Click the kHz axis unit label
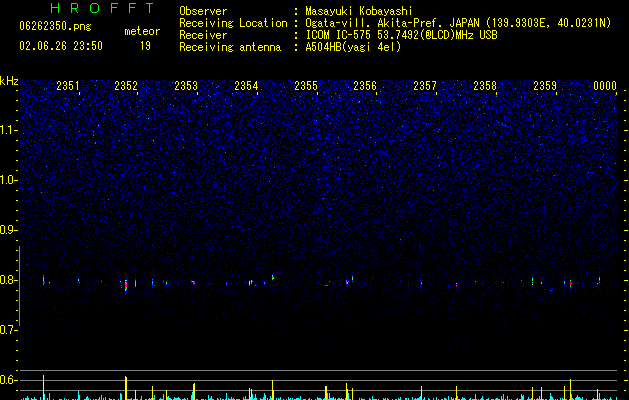This screenshot has width=629, height=400. point(9,81)
